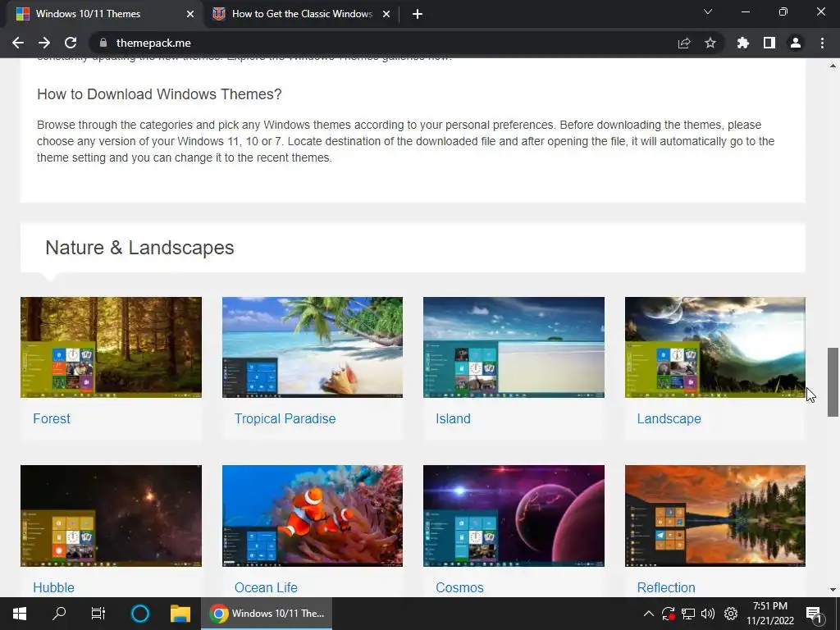The image size is (840, 630).
Task: Open Chrome profile avatar menu
Action: pos(796,43)
